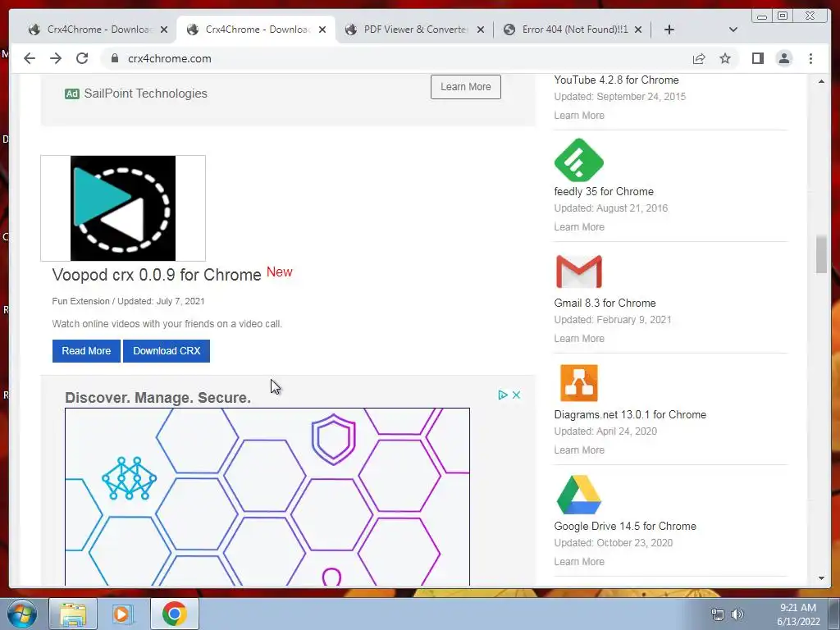Click the Diagrams.net icon
The width and height of the screenshot is (840, 630).
click(579, 383)
